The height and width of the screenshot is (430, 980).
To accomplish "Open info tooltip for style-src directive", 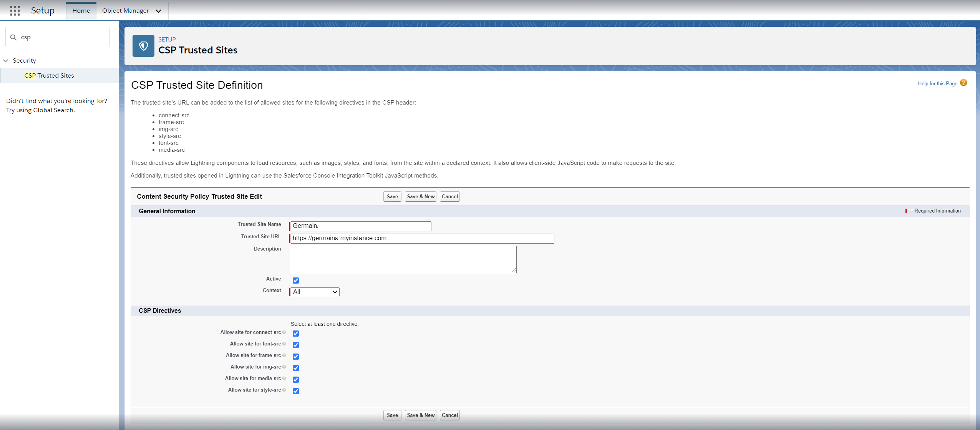I will click(x=284, y=390).
